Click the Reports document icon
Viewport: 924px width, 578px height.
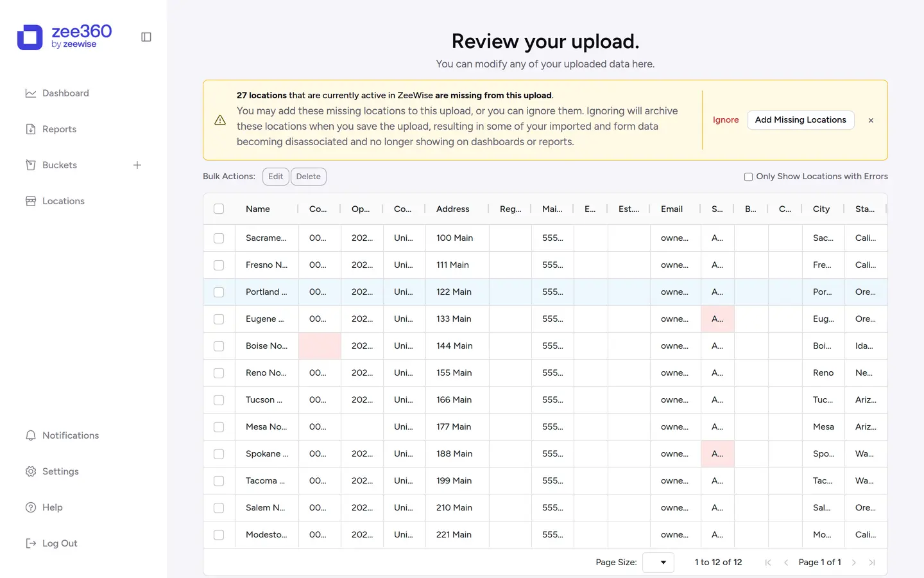tap(30, 129)
